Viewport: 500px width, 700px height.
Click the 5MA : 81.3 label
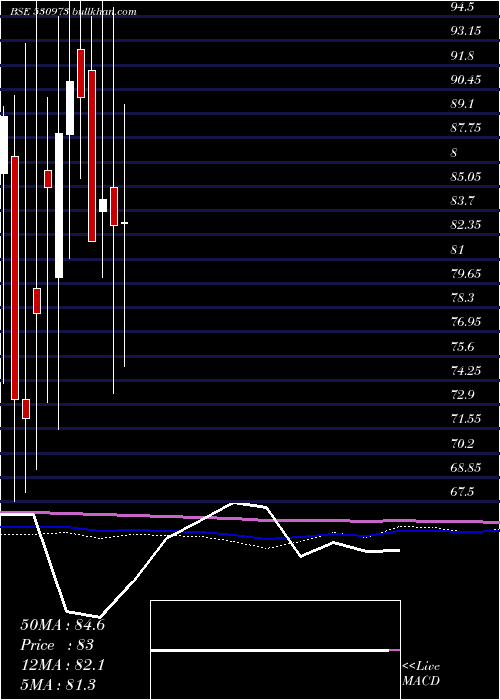coord(58,684)
